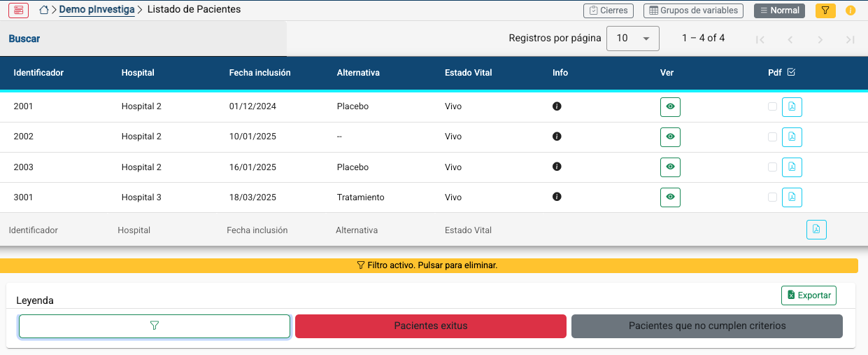View patient 2003 with eye button
The image size is (868, 355).
(670, 167)
